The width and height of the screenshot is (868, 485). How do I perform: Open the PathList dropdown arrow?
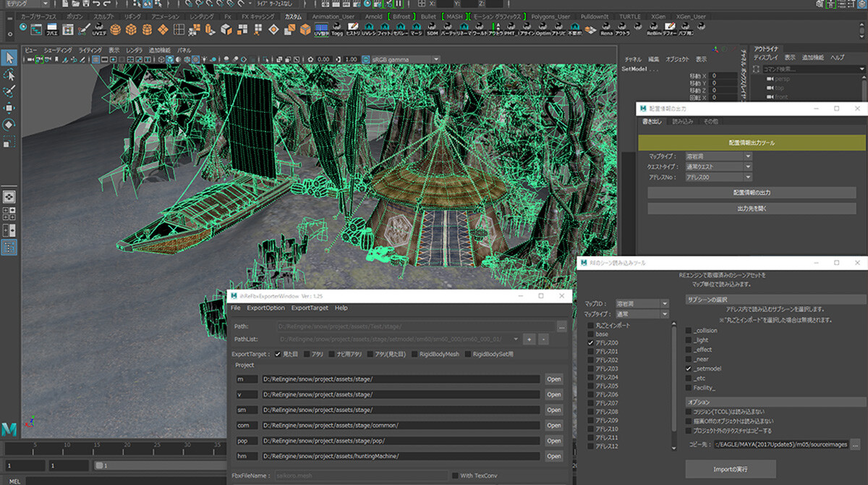516,339
